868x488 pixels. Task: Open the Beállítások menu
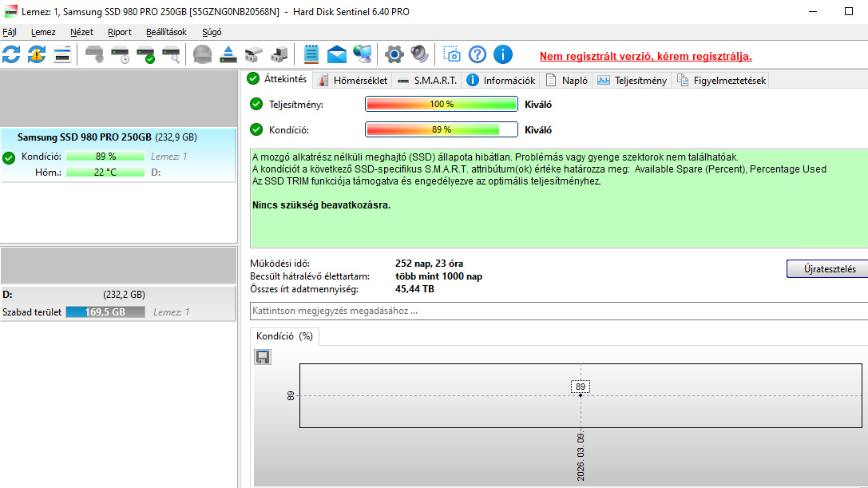pos(166,32)
